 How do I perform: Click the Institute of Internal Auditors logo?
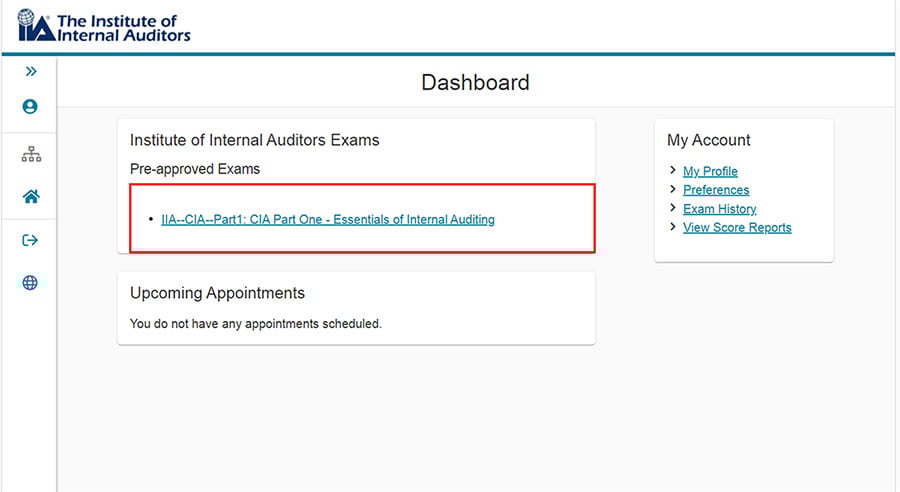(x=104, y=26)
